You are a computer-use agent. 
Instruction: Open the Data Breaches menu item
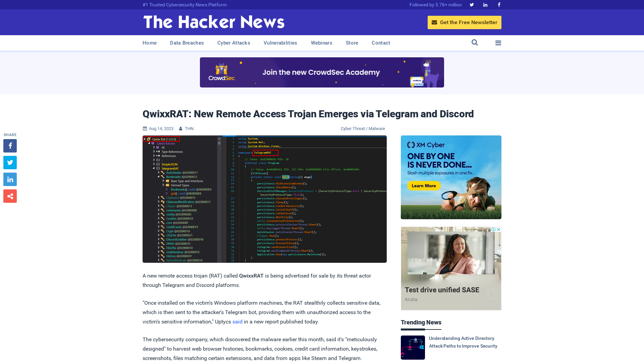point(187,43)
